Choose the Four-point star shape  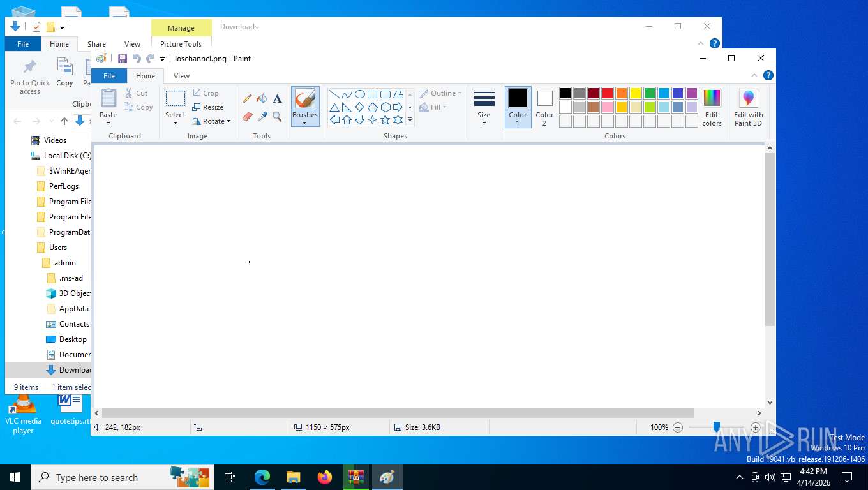coord(373,119)
